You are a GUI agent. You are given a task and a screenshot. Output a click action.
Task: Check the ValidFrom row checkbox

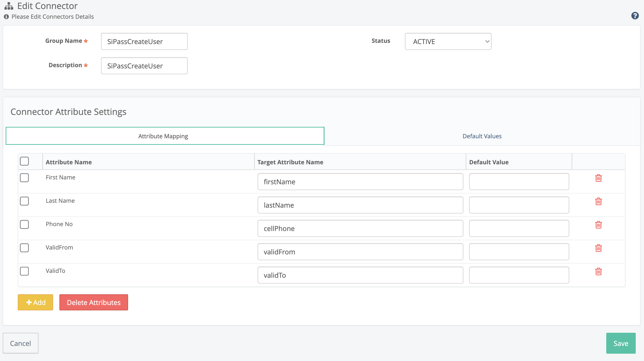[x=24, y=248]
